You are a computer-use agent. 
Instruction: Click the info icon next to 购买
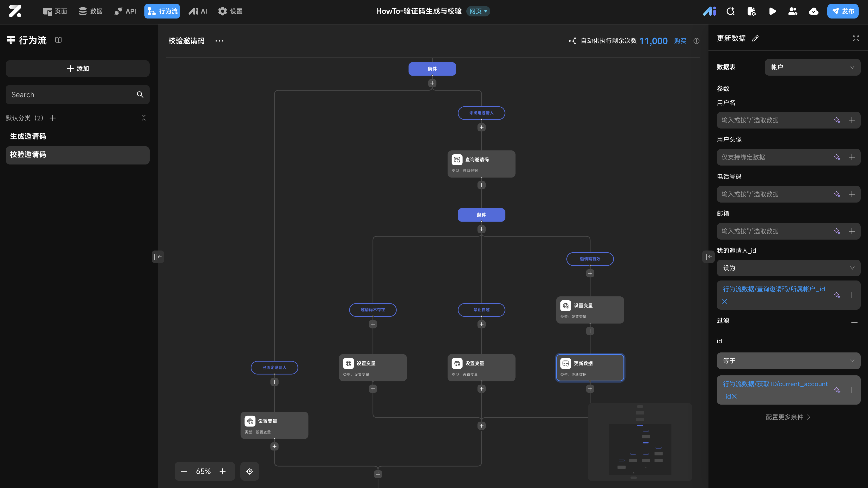point(696,41)
